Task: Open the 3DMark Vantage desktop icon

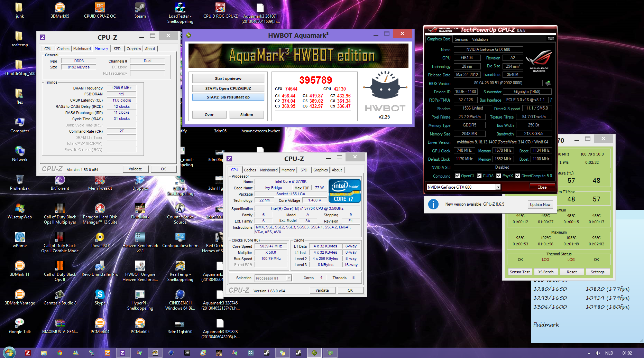Action: (x=20, y=297)
